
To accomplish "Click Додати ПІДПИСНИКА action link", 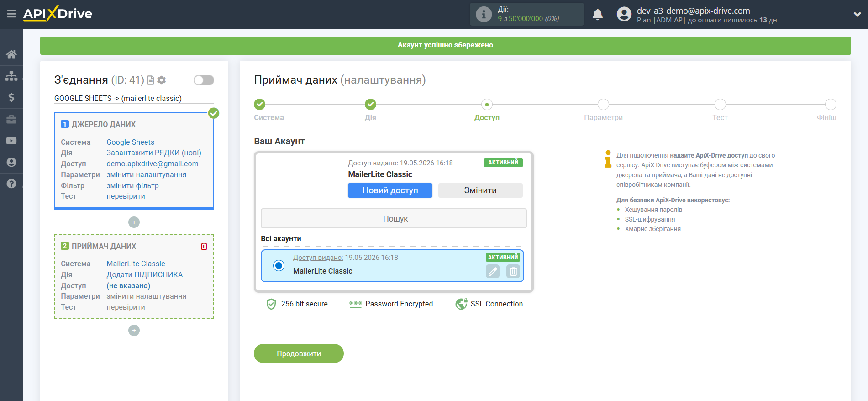I will [x=145, y=274].
